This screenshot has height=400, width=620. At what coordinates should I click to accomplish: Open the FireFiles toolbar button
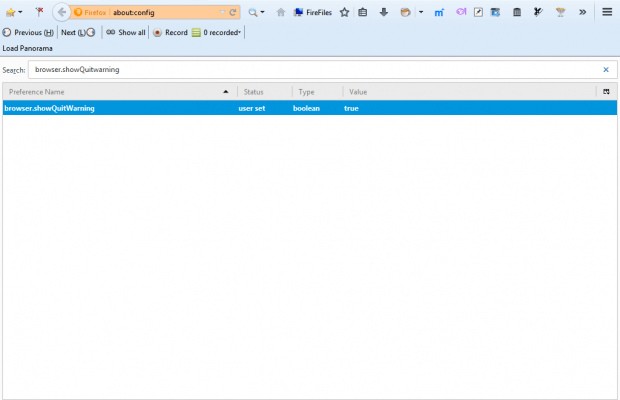(313, 12)
